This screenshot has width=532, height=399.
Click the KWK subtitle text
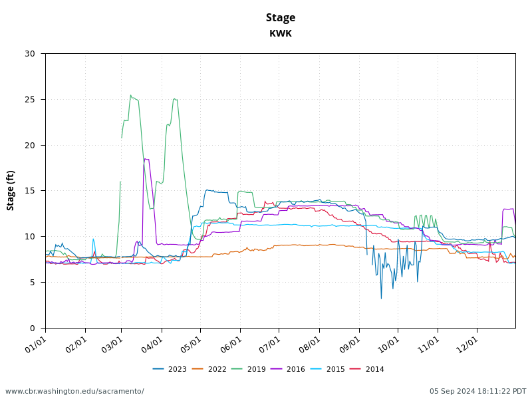280,31
